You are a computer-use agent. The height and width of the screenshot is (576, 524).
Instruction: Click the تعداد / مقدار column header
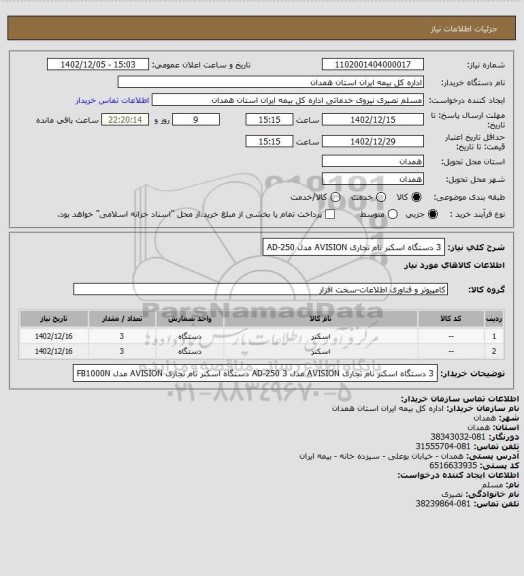(x=122, y=319)
